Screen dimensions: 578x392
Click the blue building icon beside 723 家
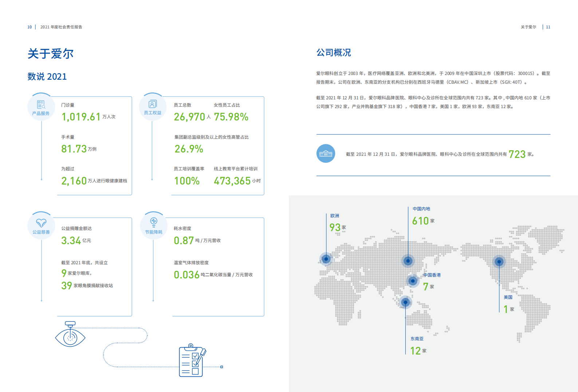(x=326, y=154)
